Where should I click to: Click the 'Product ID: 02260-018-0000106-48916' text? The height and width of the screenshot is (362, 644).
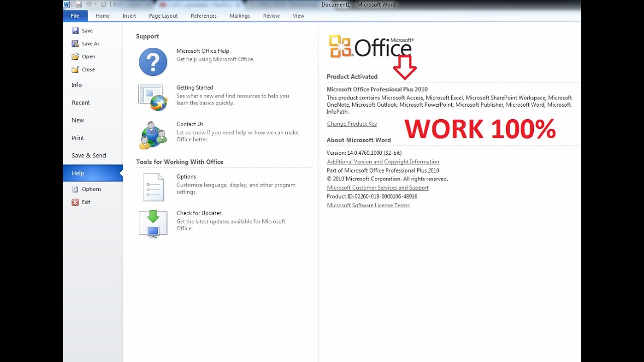[x=372, y=197]
